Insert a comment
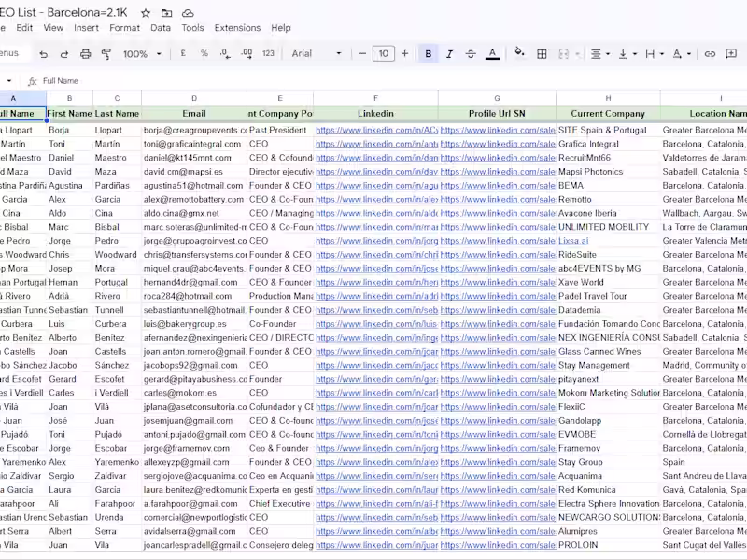The image size is (747, 560). [731, 54]
